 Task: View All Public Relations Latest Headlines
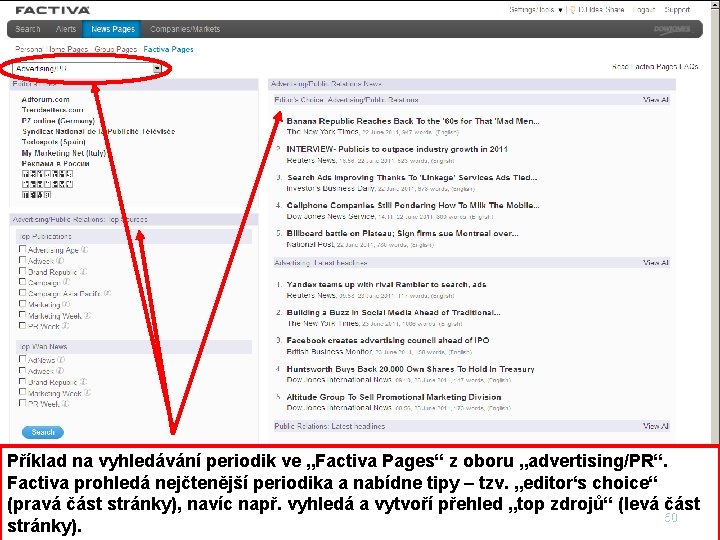(x=656, y=426)
